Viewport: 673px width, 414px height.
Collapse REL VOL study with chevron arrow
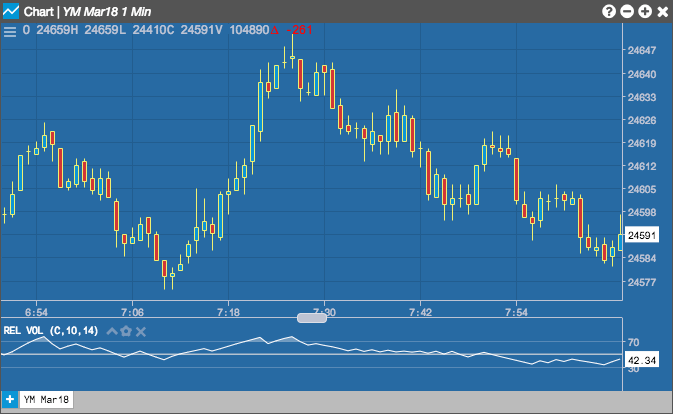112,331
